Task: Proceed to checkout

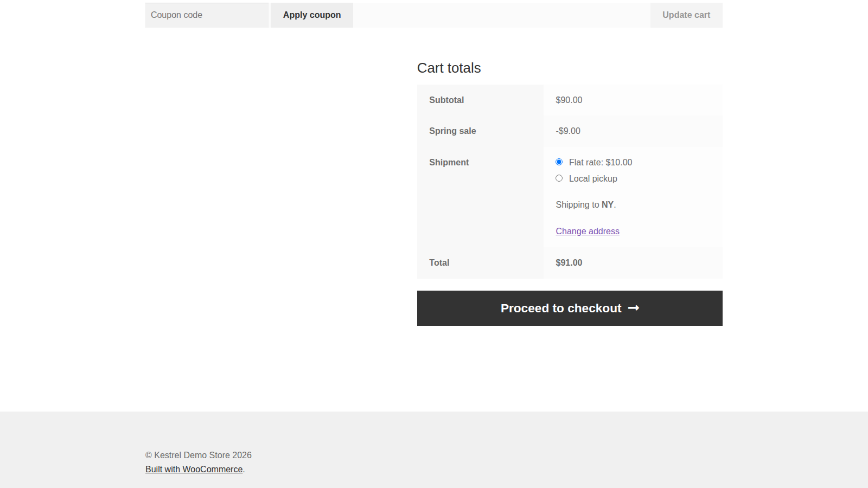Action: (x=570, y=308)
